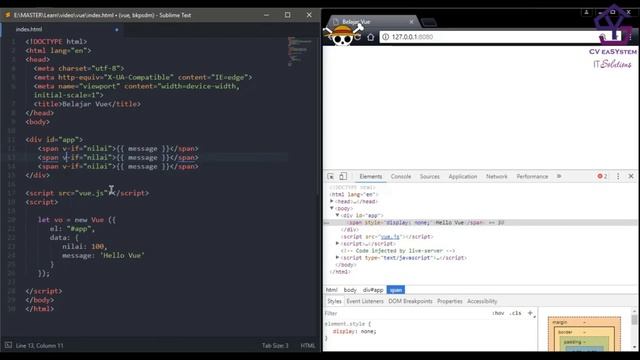Click the Styles pane vertical scrollbar thumb

(634, 320)
